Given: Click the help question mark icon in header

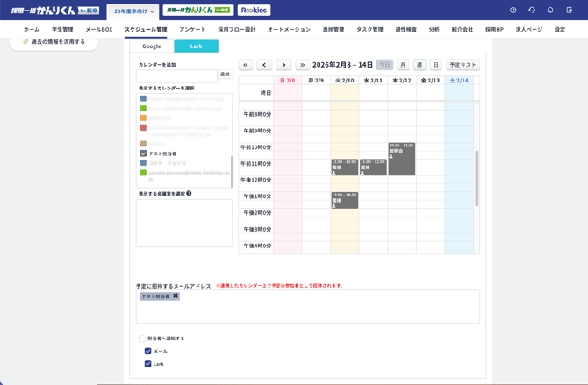Looking at the screenshot, I should click(x=513, y=11).
